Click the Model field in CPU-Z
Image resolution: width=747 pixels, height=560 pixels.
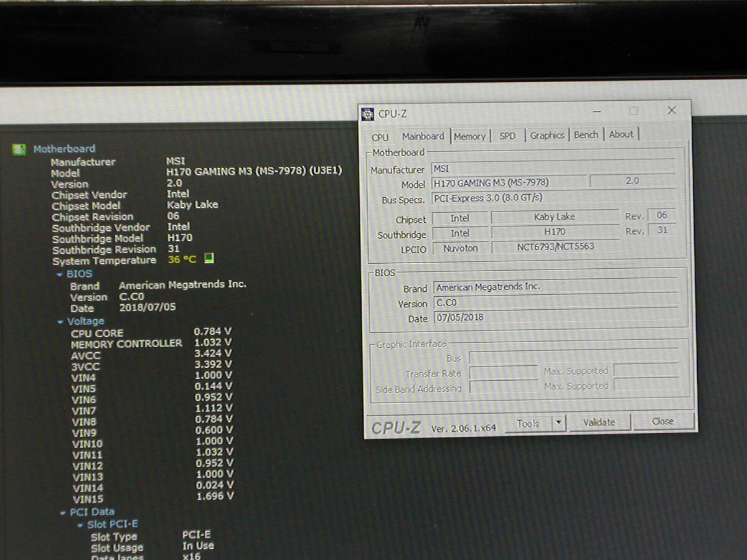(509, 183)
